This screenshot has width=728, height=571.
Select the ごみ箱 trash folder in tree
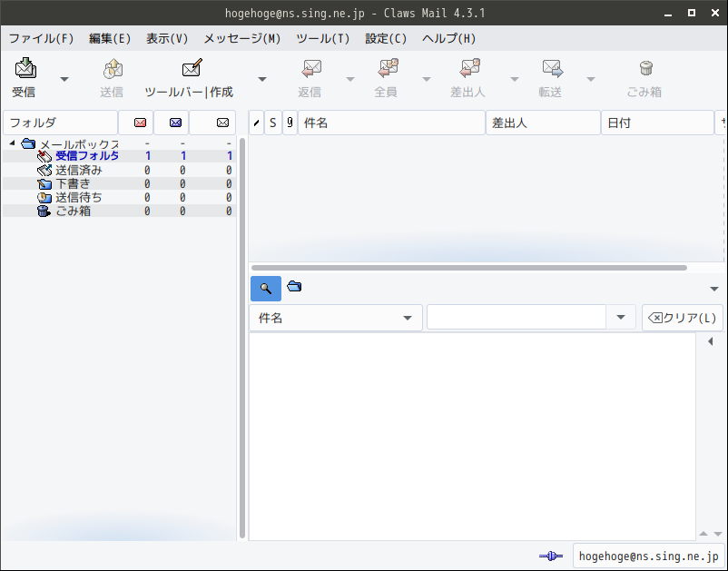[x=73, y=211]
